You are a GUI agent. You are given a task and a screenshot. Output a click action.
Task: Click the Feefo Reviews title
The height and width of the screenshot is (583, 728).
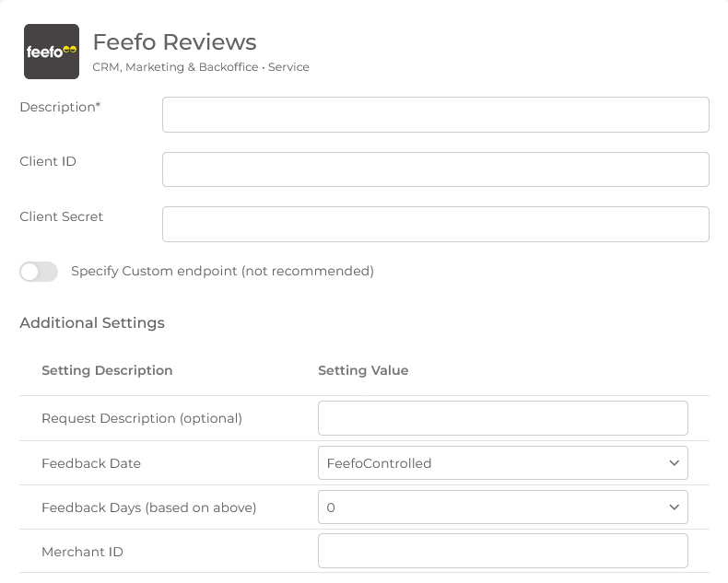tap(174, 42)
